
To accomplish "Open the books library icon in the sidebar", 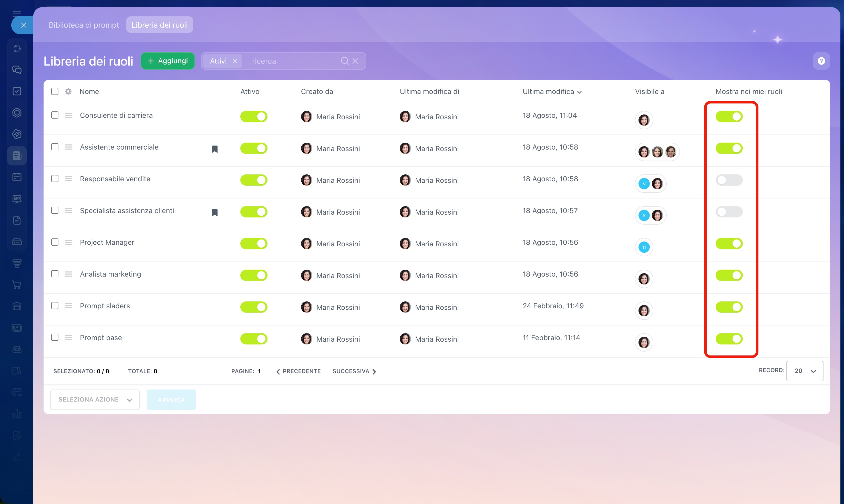I will tap(17, 371).
